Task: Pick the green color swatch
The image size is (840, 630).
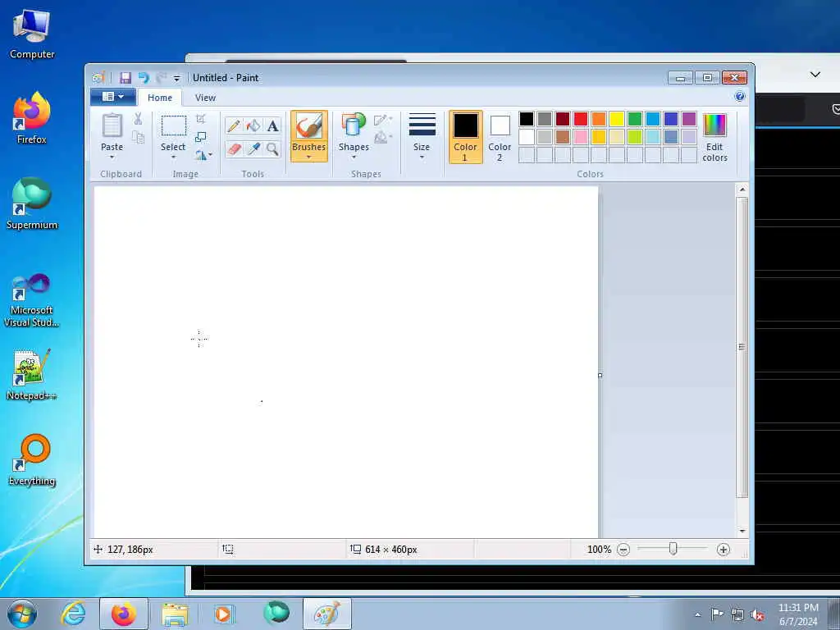Action: coord(635,119)
